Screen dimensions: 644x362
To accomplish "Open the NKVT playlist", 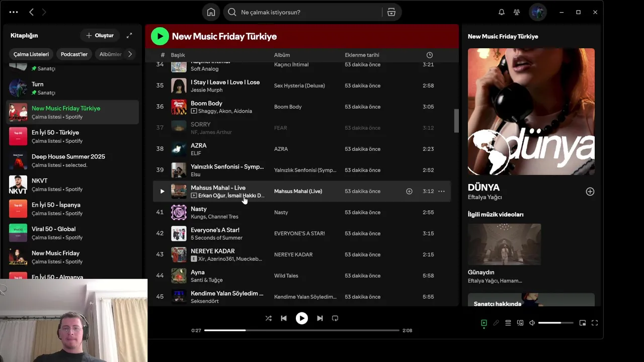I will coord(72,185).
